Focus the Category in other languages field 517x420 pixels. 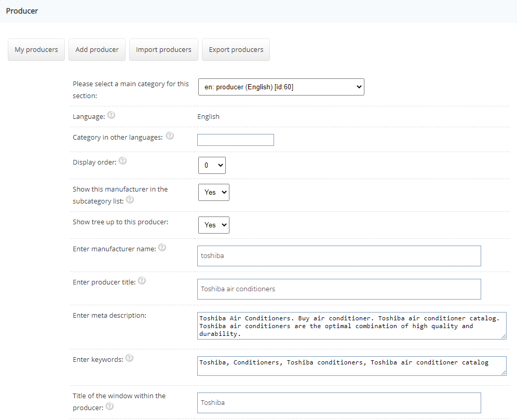(236, 140)
